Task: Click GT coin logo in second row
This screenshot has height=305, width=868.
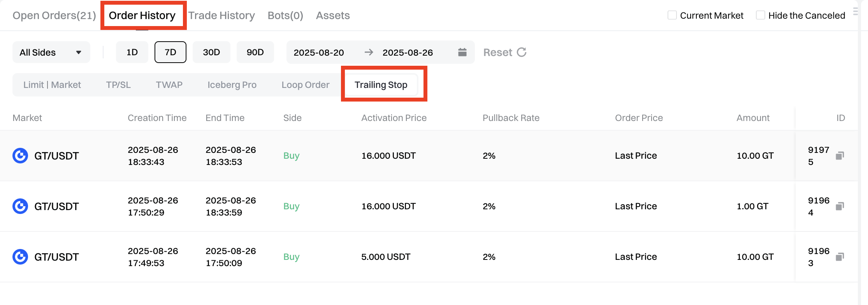Action: click(x=20, y=206)
